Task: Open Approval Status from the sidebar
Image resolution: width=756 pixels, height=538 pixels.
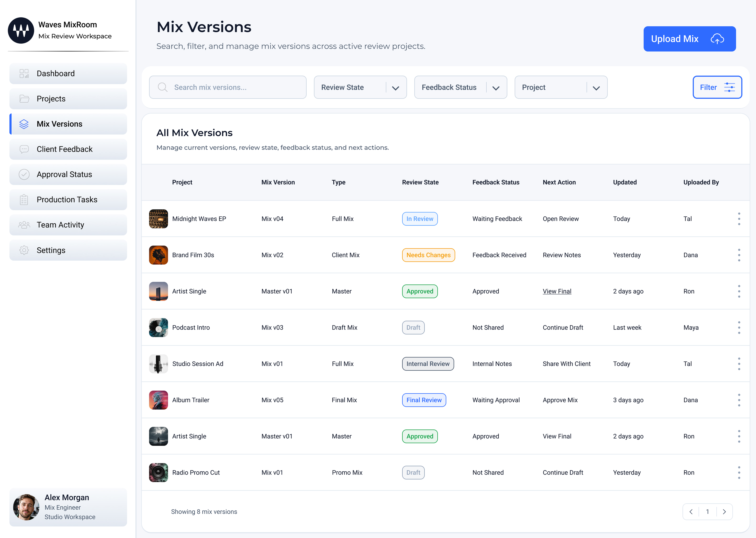Action: (x=68, y=174)
